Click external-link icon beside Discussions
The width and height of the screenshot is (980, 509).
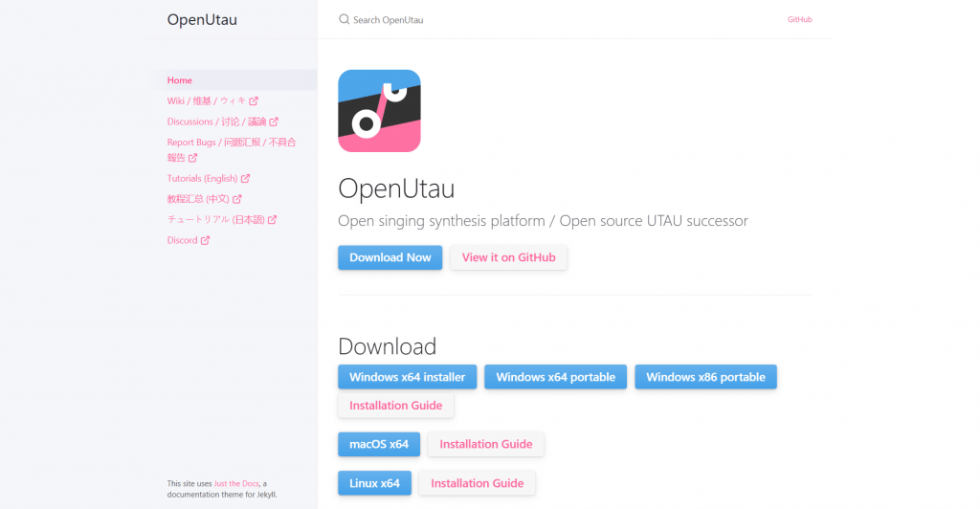(274, 122)
